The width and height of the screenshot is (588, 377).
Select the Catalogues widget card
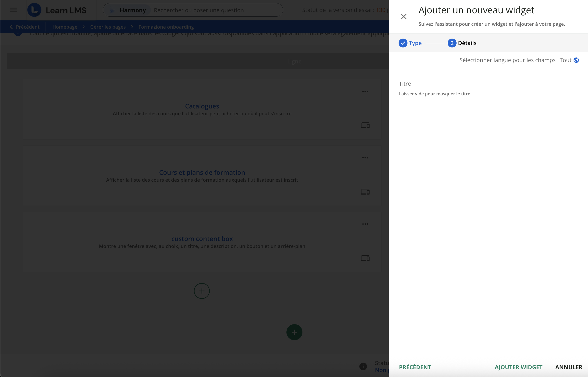pyautogui.click(x=202, y=106)
